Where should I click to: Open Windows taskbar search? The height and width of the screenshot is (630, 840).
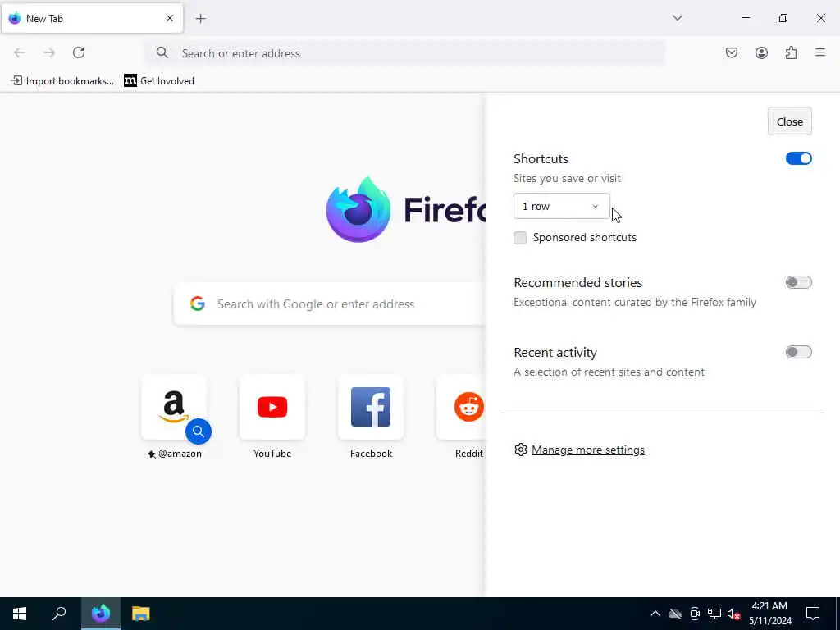click(x=59, y=614)
